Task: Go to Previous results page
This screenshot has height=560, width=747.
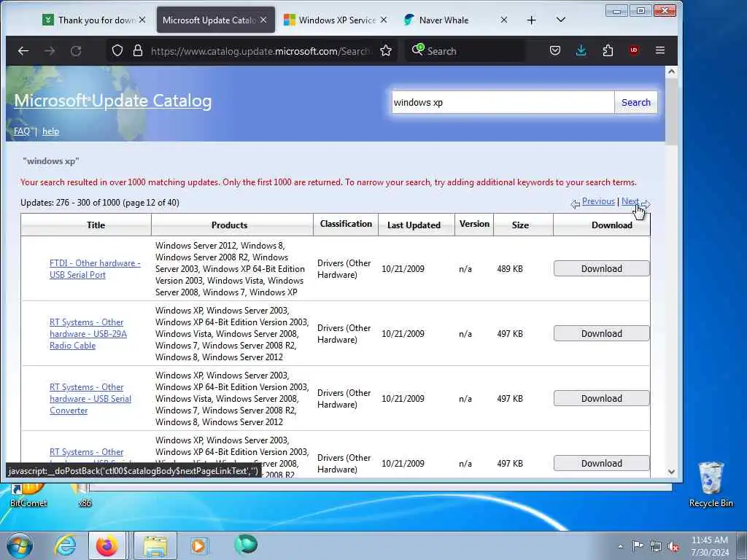Action: point(598,201)
